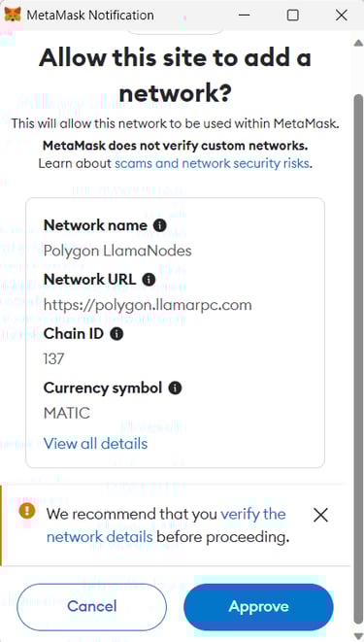Image resolution: width=364 pixels, height=642 pixels.
Task: Open scams and network security risks link
Action: 212,164
